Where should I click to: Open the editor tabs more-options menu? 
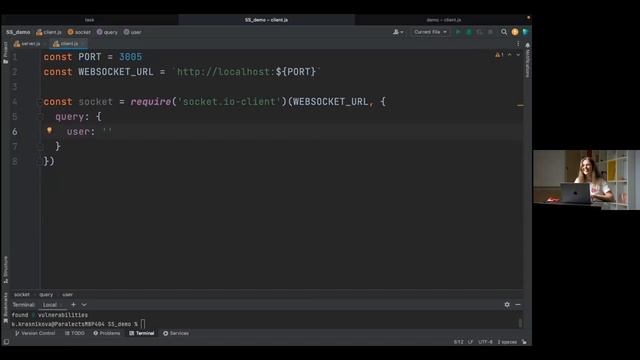point(518,44)
